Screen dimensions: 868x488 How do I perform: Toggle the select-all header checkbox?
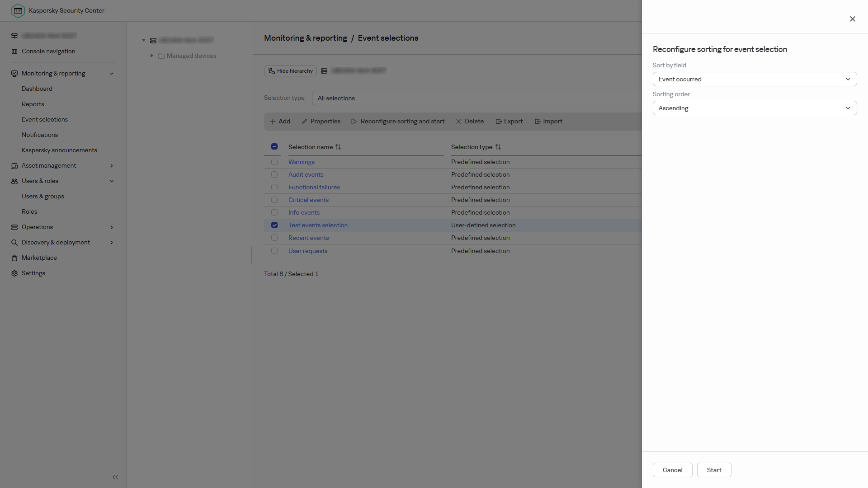(x=274, y=146)
